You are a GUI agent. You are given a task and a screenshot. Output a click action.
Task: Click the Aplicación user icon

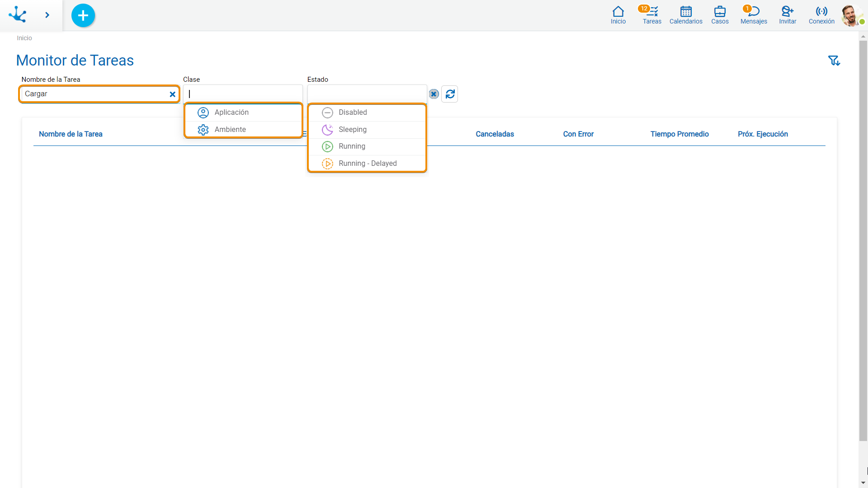click(x=203, y=113)
